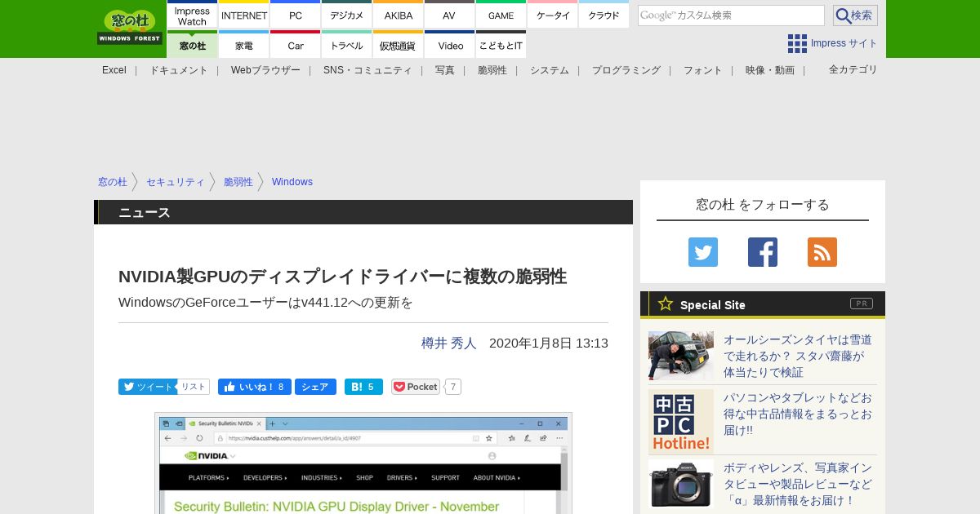
Task: Open the オールシーズンタイヤ article link
Action: click(798, 356)
